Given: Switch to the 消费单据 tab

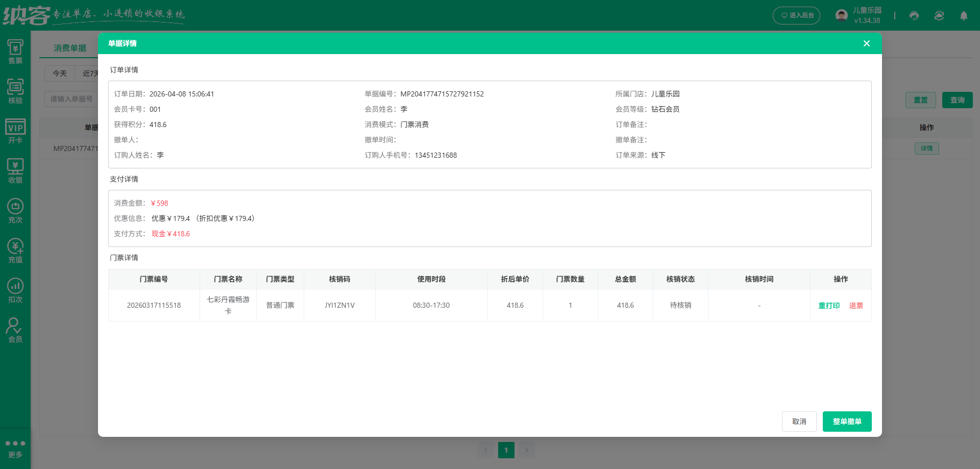Looking at the screenshot, I should point(70,47).
